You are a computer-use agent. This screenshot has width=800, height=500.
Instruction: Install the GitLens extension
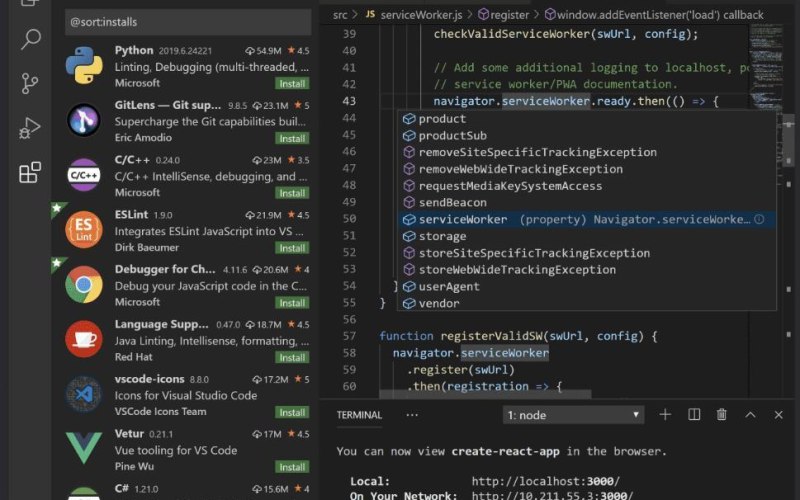click(x=292, y=138)
